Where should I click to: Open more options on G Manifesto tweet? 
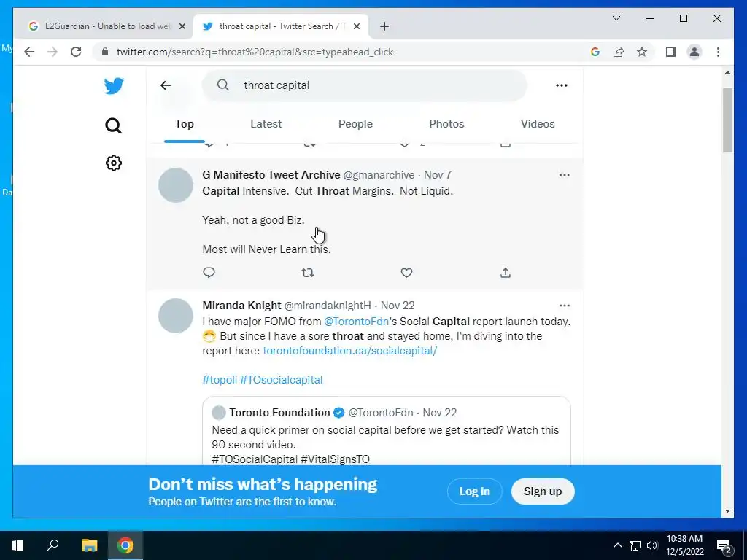point(565,175)
